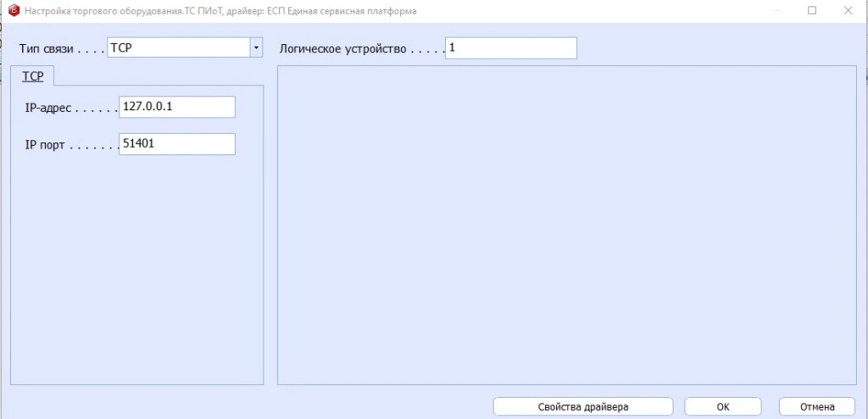Minimize the equipment settings window

pos(773,11)
